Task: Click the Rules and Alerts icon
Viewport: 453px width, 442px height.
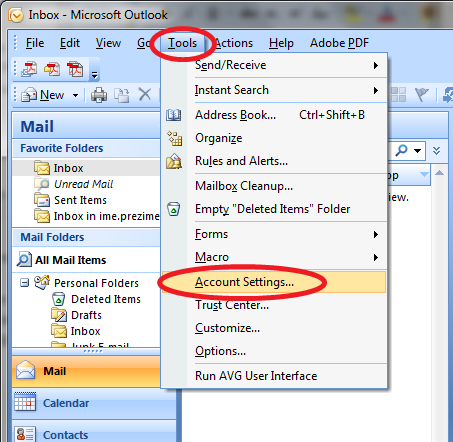Action: point(174,161)
